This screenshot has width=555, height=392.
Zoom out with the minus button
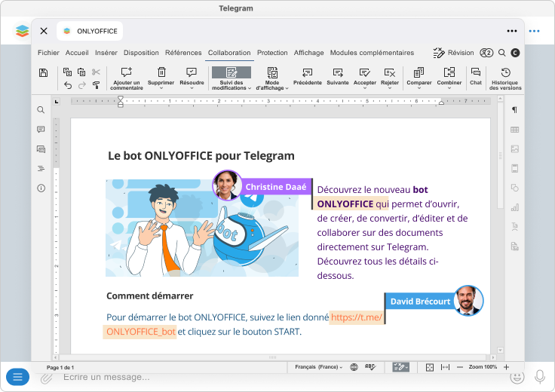click(460, 367)
